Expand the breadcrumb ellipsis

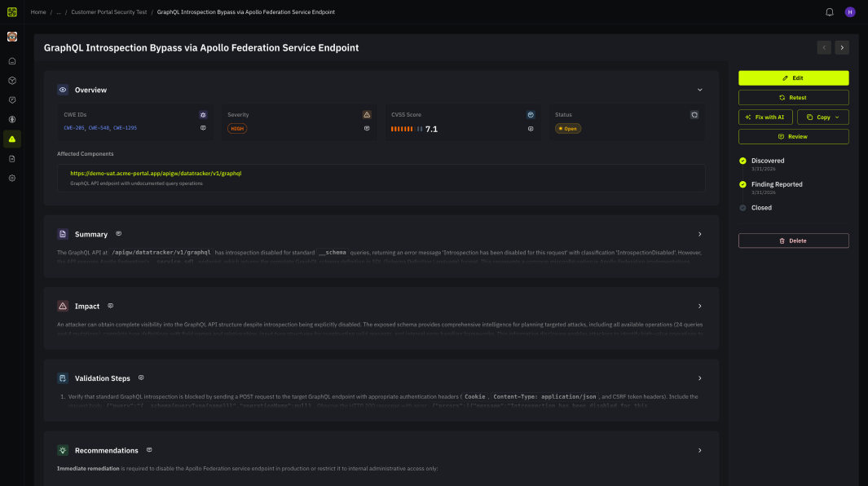point(59,12)
